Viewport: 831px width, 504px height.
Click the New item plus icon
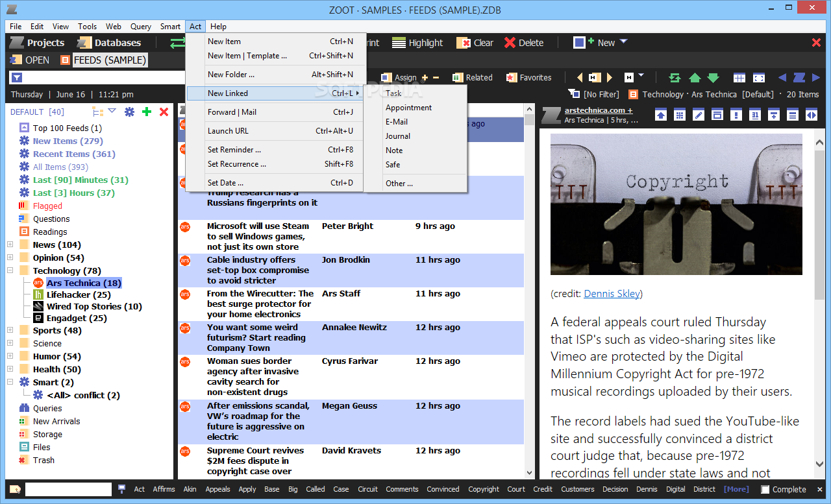click(x=584, y=42)
